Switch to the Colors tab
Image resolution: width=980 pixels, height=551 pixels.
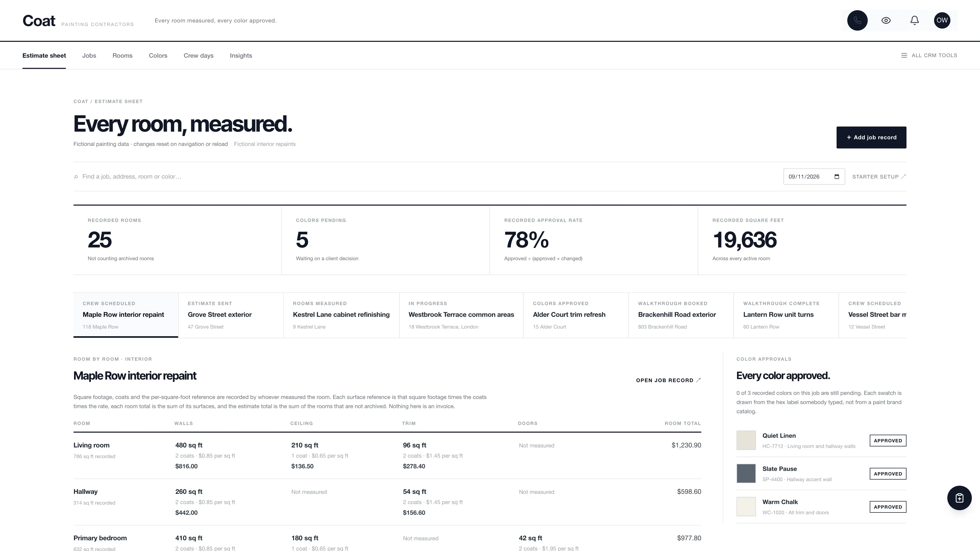coord(158,56)
